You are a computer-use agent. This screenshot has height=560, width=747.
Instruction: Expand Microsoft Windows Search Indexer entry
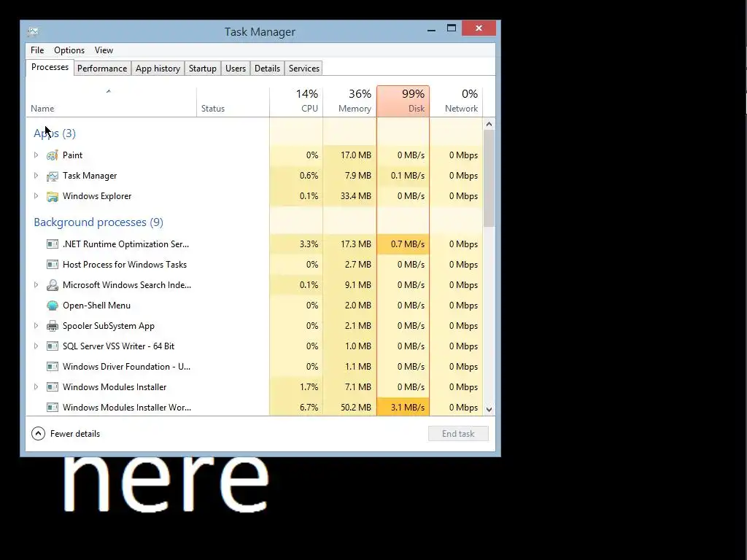(36, 285)
